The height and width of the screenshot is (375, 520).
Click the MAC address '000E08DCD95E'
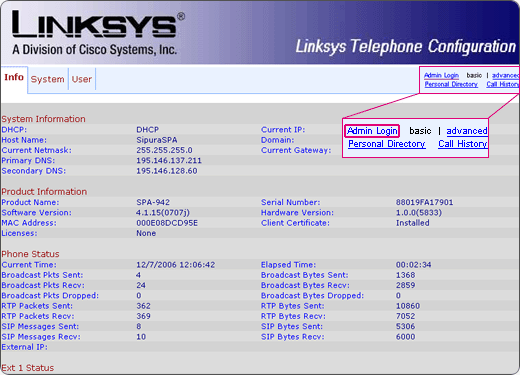click(167, 223)
